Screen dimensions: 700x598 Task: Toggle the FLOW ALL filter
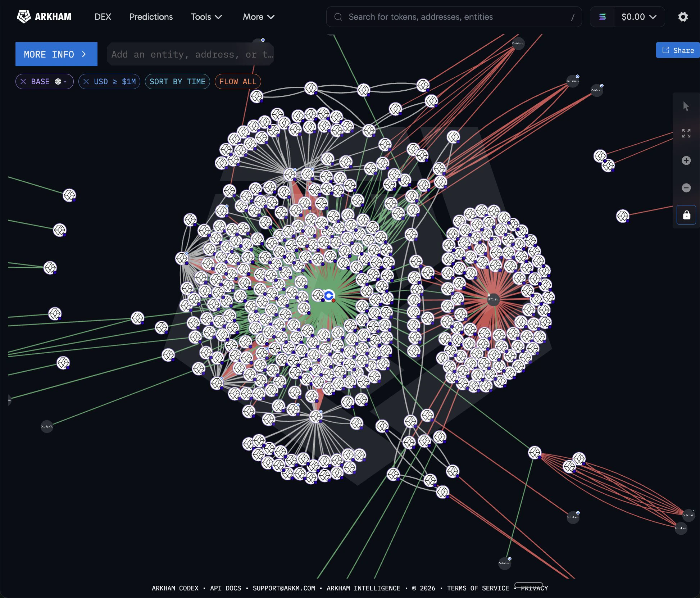[238, 82]
